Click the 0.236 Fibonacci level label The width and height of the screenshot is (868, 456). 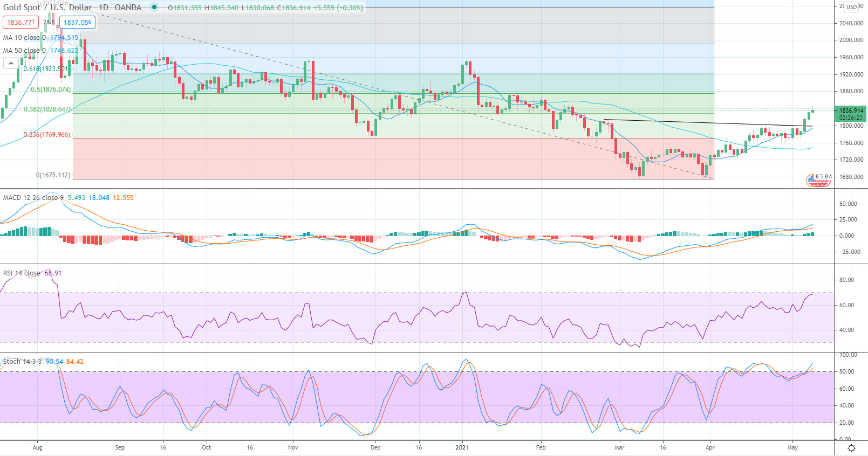(x=46, y=135)
